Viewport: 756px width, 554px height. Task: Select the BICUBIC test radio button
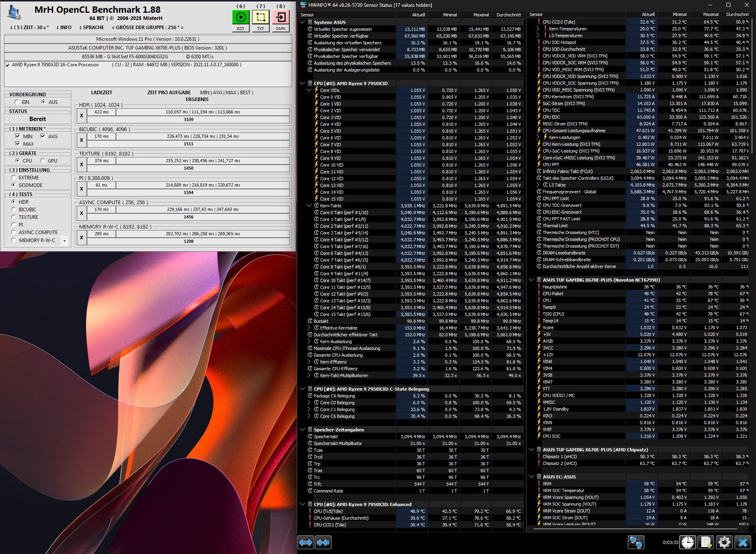coord(14,209)
